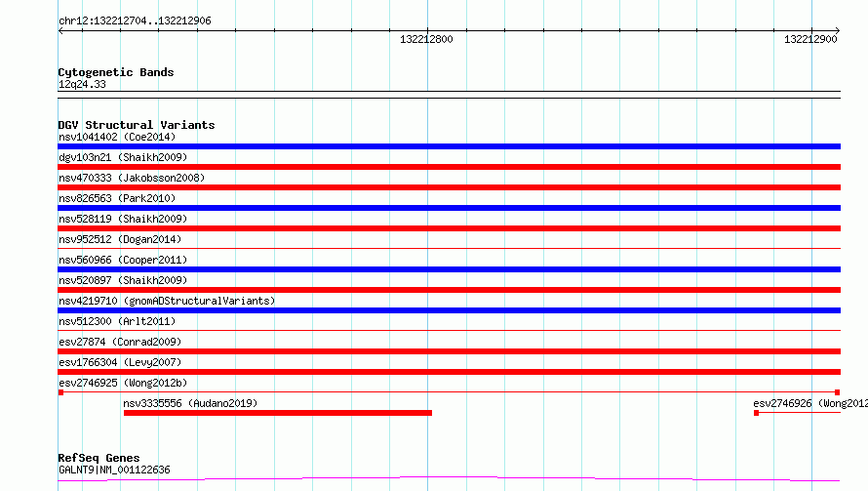
Task: Open nsv470333 (Jakobsson2008) variant label
Action: (132, 178)
